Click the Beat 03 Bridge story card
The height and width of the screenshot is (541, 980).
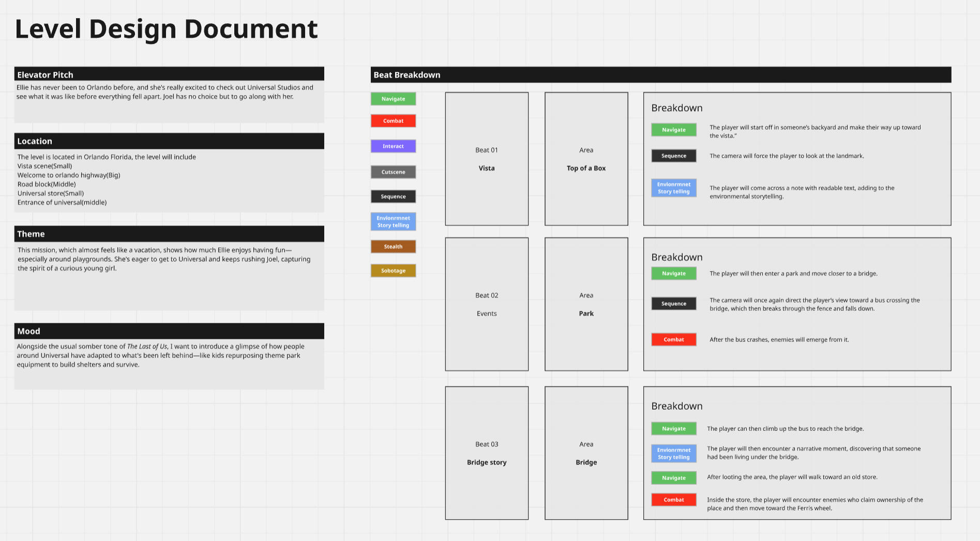coord(487,453)
